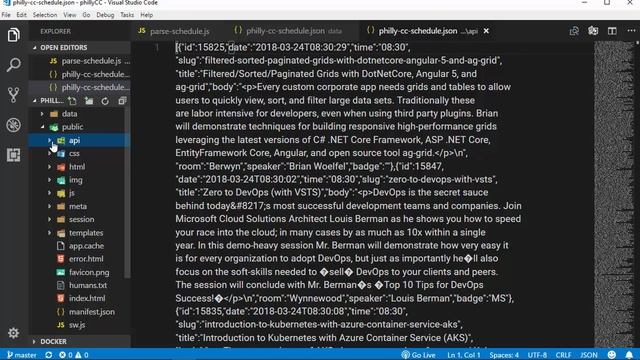Viewport: 640px width, 360px height.
Task: Change file encoding UTF-8
Action: point(537,355)
